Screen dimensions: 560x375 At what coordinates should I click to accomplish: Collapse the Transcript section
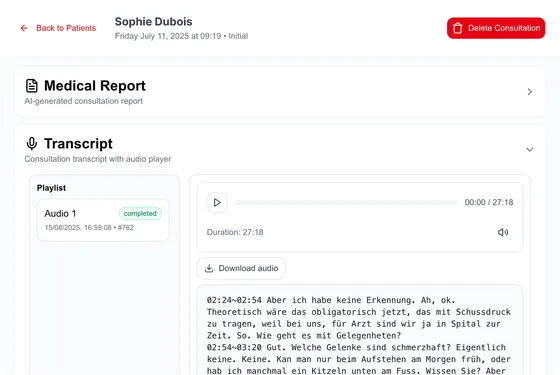pyautogui.click(x=530, y=149)
